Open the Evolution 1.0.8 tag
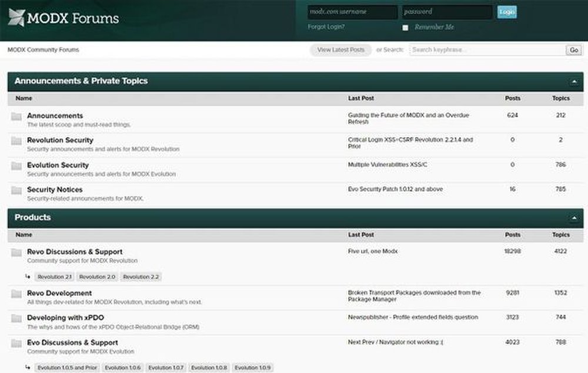588x373 pixels. click(209, 368)
